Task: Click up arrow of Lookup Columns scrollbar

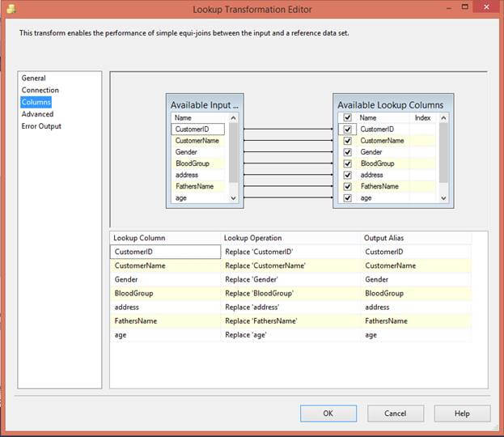Action: coord(443,118)
